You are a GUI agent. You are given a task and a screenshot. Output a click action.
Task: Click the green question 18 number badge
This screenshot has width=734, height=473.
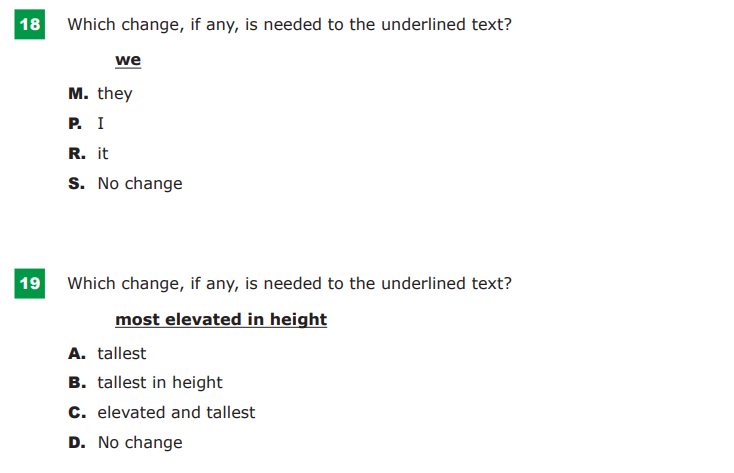(29, 24)
